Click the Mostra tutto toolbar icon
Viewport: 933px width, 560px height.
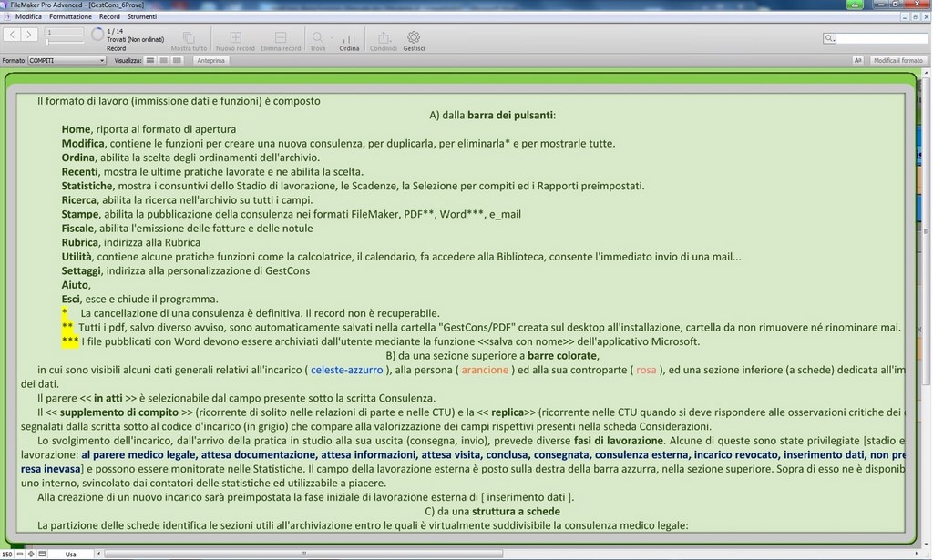coord(189,37)
